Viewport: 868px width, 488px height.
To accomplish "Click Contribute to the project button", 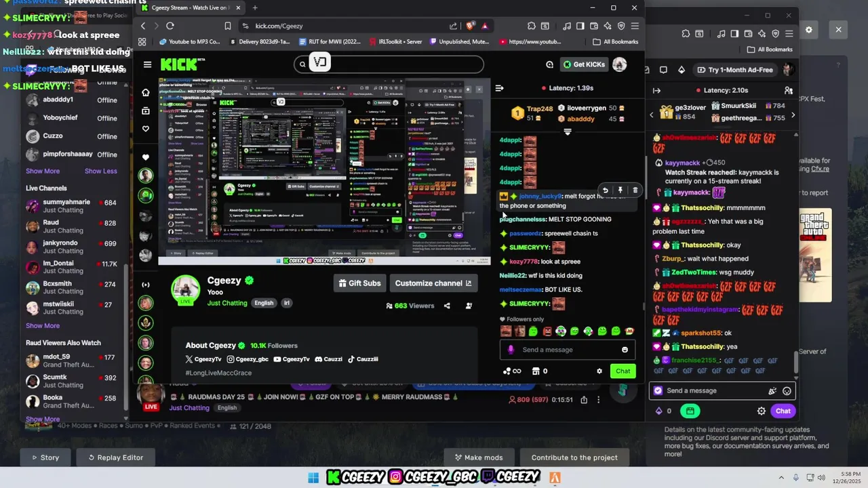I will coord(574,457).
